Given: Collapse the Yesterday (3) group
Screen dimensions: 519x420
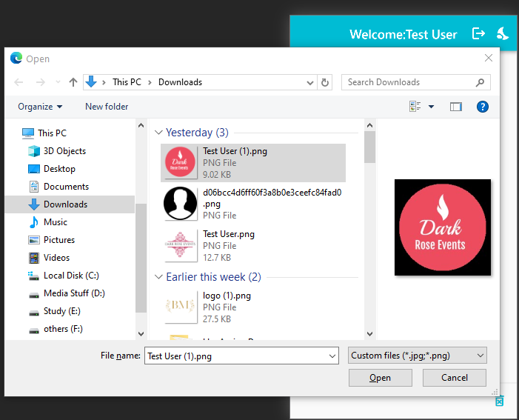Looking at the screenshot, I should pyautogui.click(x=158, y=133).
